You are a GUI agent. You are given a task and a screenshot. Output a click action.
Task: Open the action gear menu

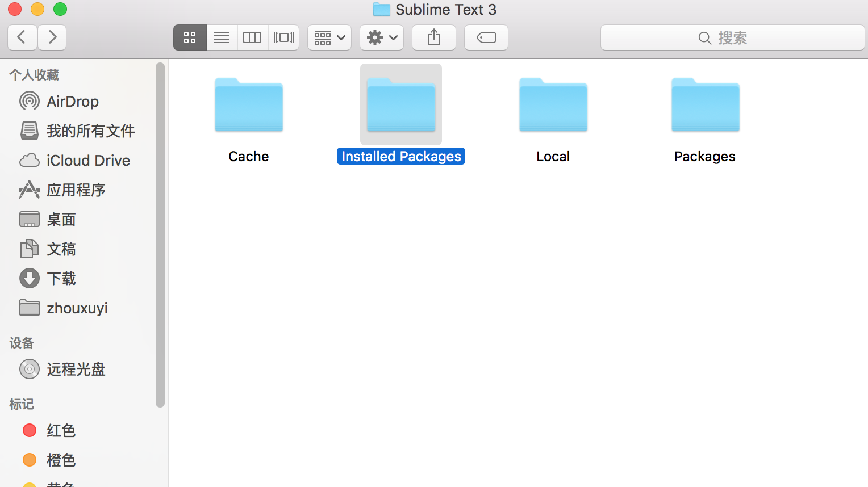(x=381, y=37)
